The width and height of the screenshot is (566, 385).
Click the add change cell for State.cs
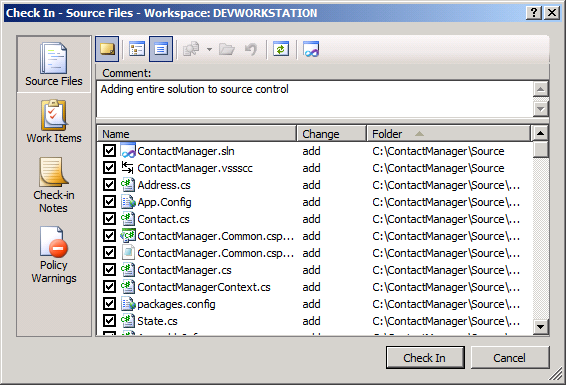click(311, 320)
